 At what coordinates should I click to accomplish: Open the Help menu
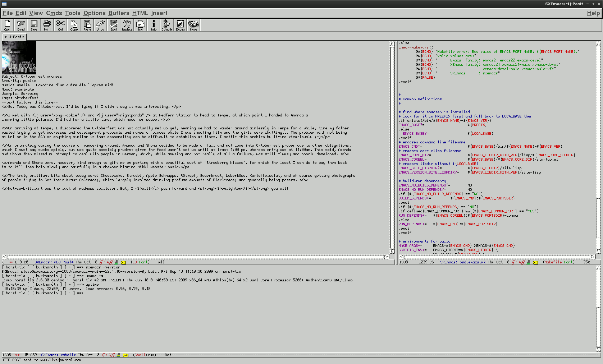tap(593, 13)
